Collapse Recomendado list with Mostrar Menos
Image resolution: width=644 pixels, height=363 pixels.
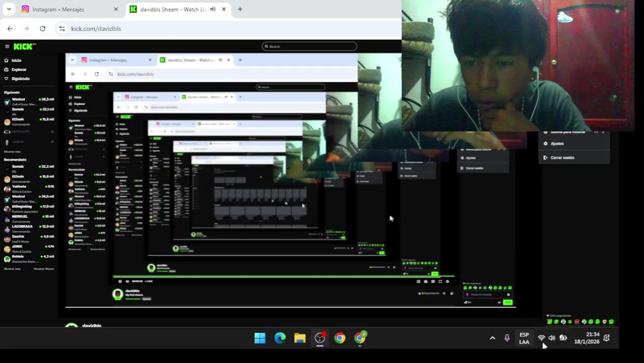(x=44, y=269)
